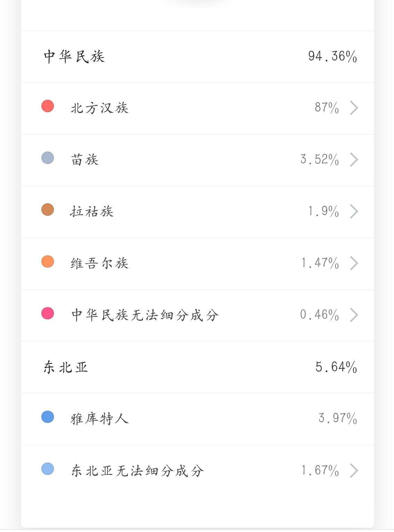Tap the 东北亚 section header
This screenshot has height=532, width=394.
66,367
